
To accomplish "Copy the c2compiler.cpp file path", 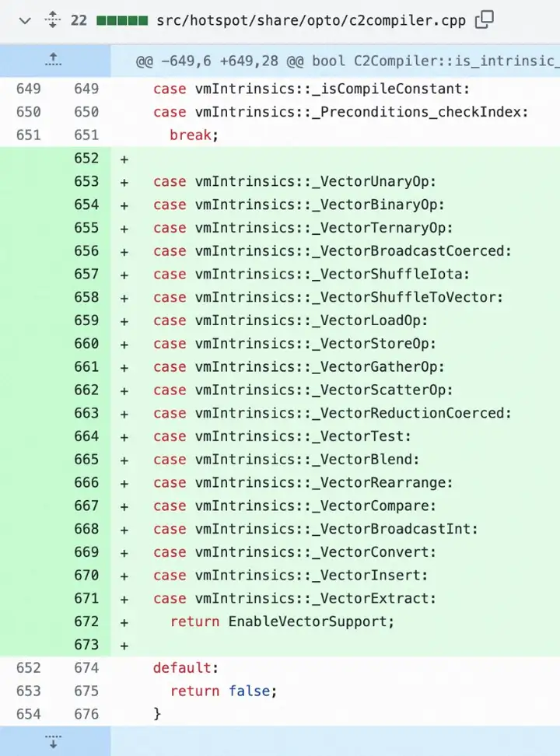I will (484, 21).
